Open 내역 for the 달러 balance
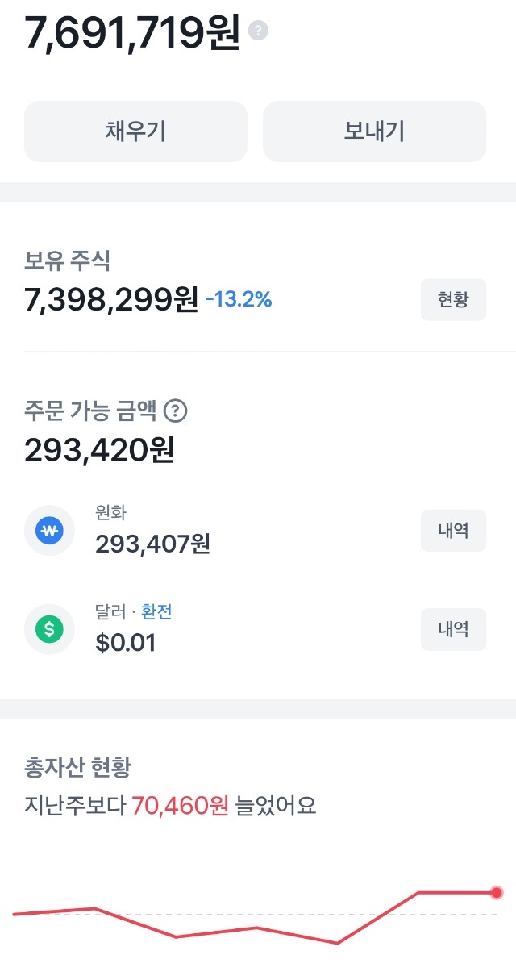Image resolution: width=516 pixels, height=980 pixels. (x=453, y=629)
